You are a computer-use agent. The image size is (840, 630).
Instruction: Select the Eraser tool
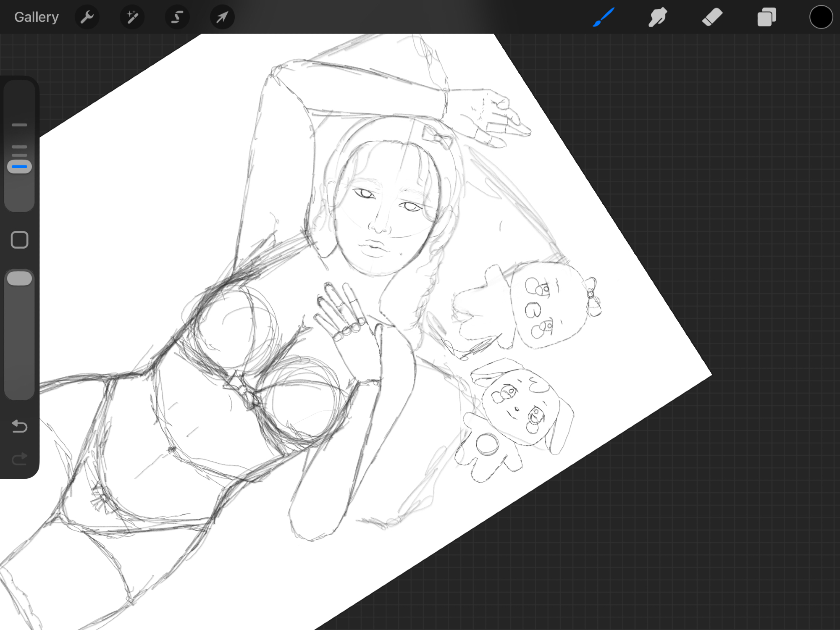[x=712, y=17]
